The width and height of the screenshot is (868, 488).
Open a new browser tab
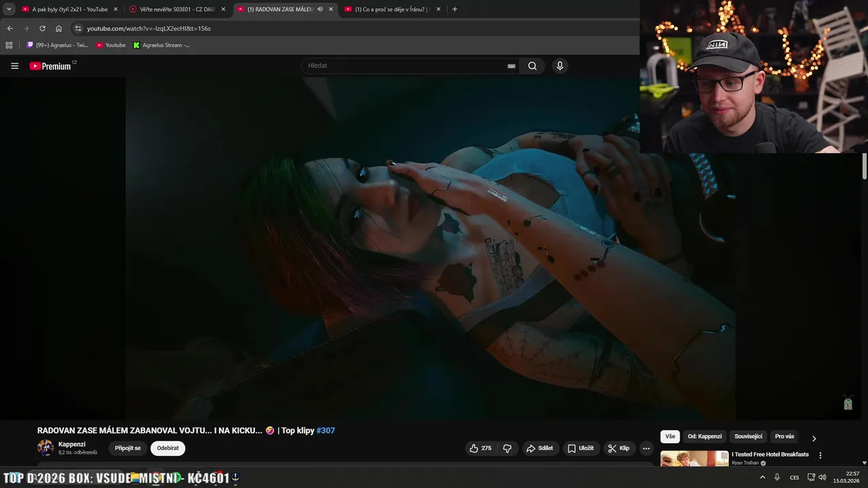coord(454,9)
